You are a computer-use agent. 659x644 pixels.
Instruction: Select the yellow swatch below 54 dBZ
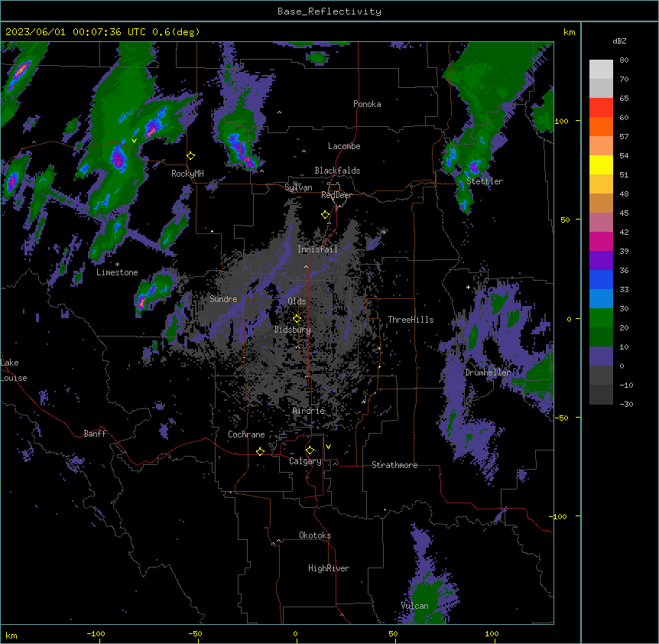coord(601,164)
